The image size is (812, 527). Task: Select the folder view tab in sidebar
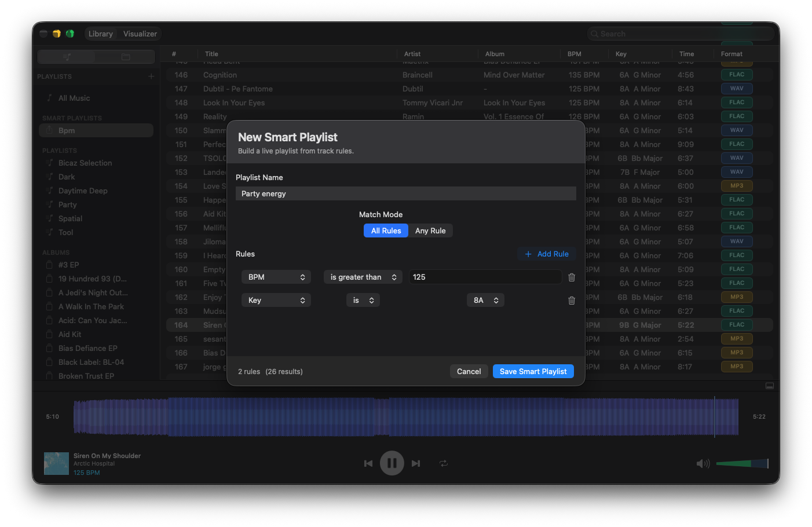tap(126, 57)
